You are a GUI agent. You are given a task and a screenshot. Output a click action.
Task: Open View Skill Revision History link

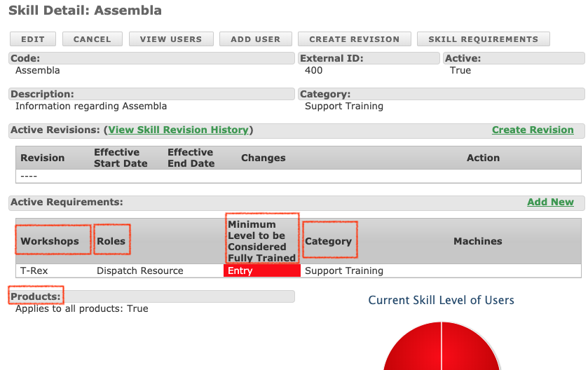click(179, 130)
